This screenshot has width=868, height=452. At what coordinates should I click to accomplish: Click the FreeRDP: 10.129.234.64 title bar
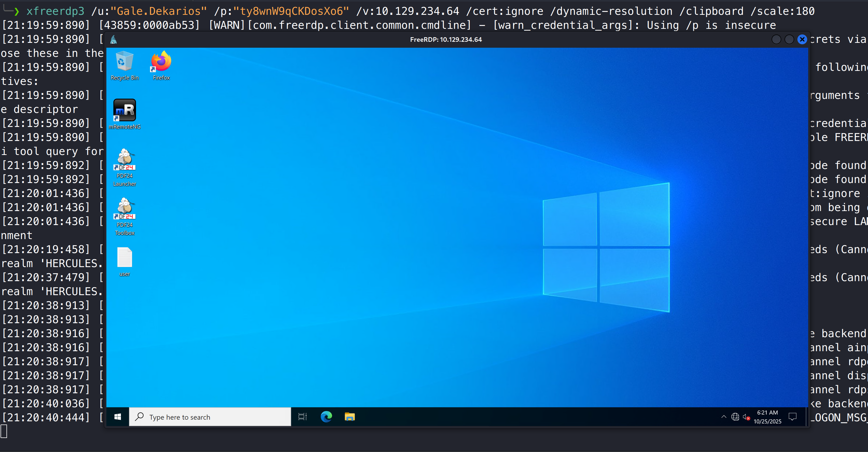click(x=445, y=39)
